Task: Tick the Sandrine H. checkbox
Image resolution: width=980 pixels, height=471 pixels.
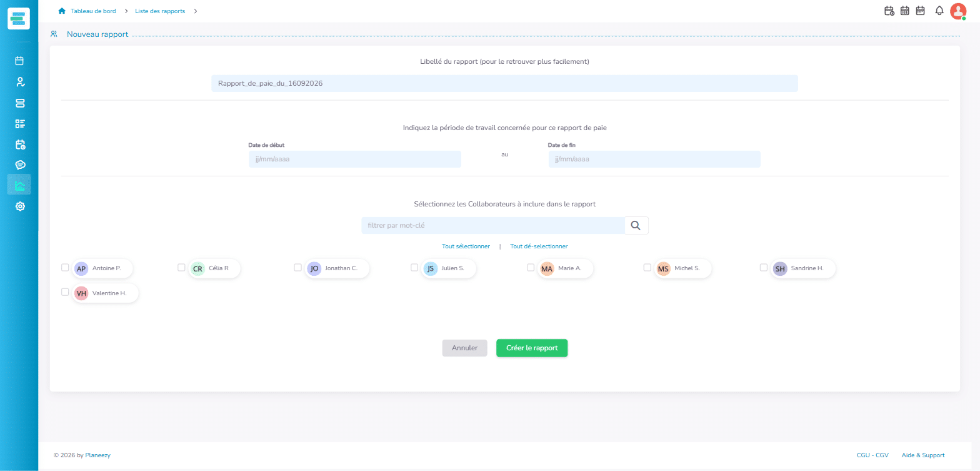Action: (x=764, y=267)
